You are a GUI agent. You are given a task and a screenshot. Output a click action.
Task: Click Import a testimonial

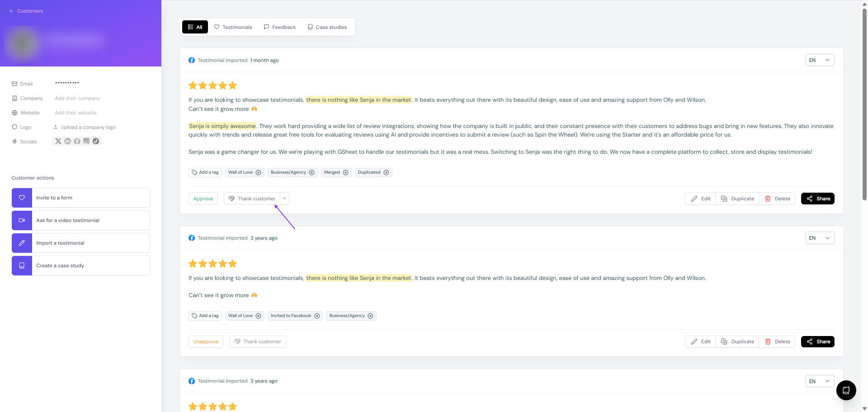81,243
